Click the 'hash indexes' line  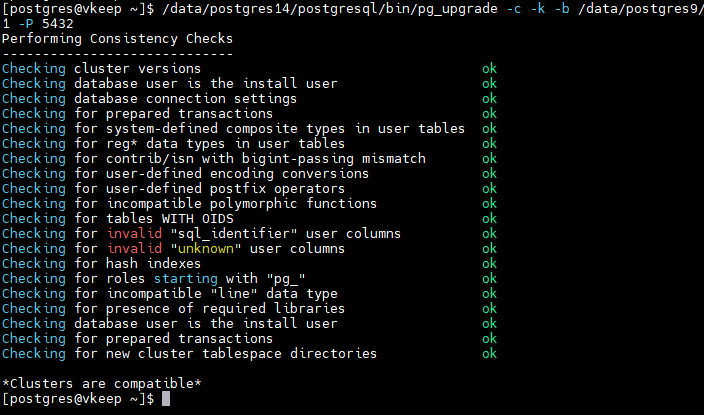coord(101,264)
